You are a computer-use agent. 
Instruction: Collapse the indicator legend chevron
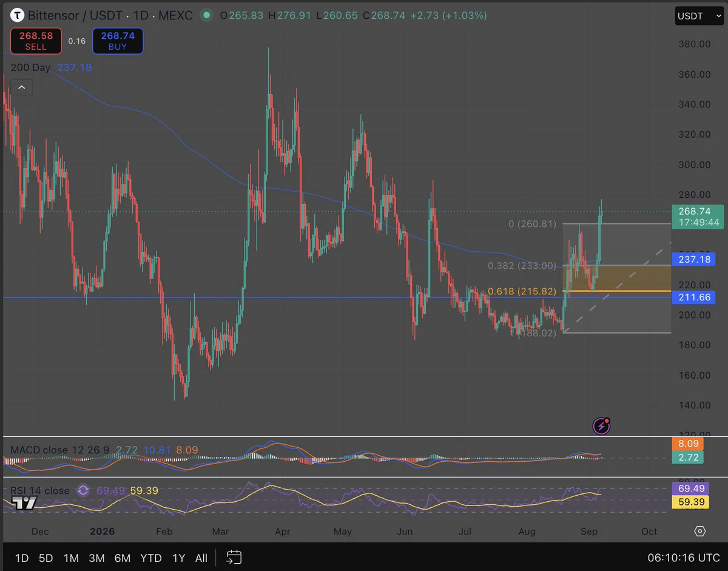point(21,88)
